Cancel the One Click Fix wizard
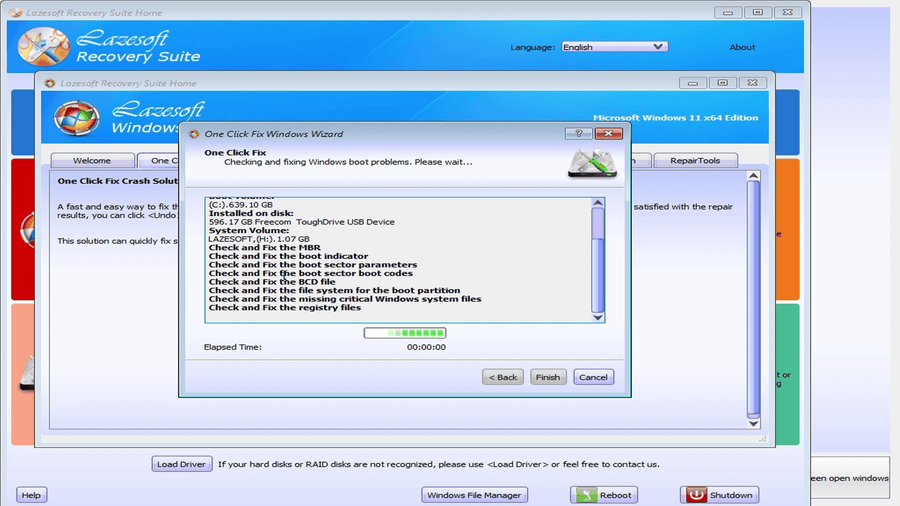This screenshot has width=900, height=506. [x=593, y=377]
